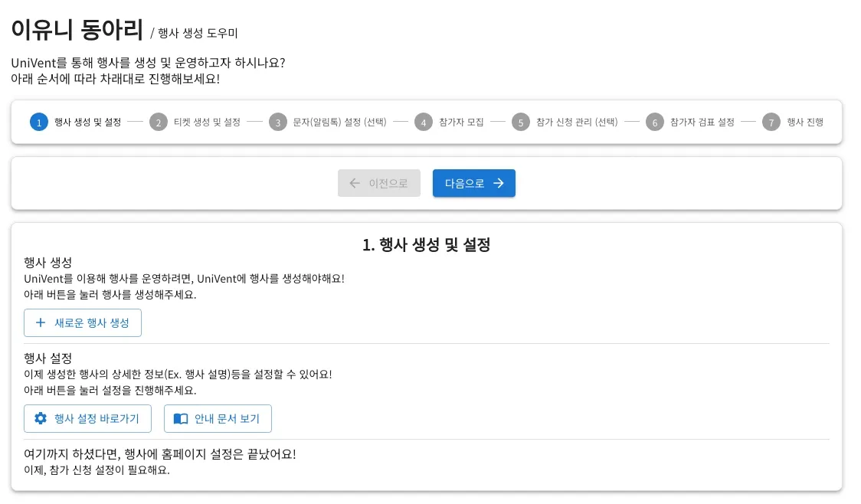Click the book icon on 안내 문서 보기
Image resolution: width=861 pixels, height=504 pixels.
181,419
